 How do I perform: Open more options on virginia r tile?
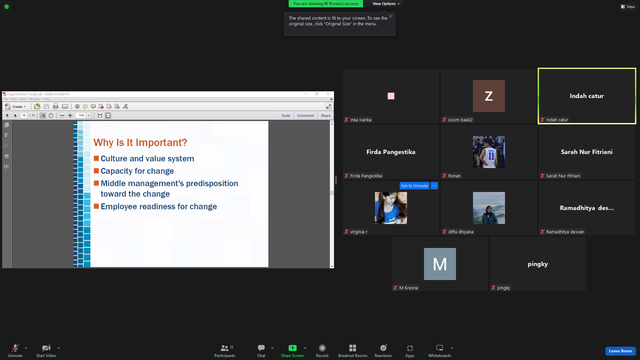pos(434,186)
